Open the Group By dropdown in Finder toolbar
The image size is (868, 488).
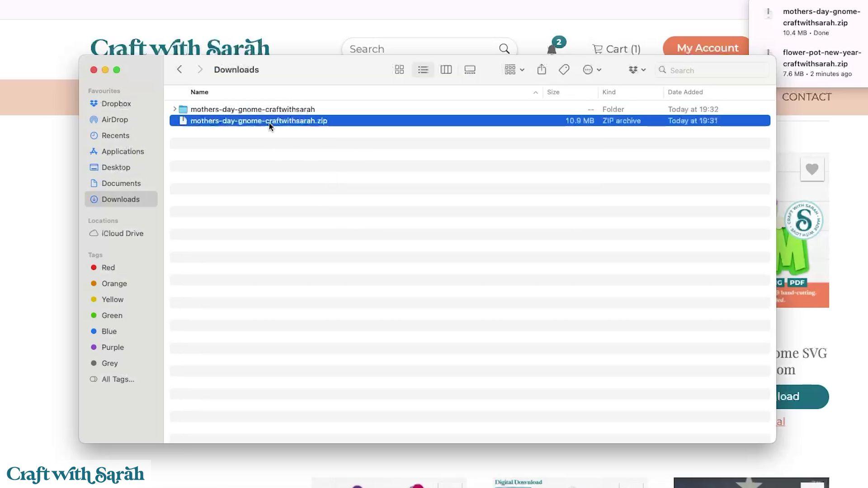[514, 70]
